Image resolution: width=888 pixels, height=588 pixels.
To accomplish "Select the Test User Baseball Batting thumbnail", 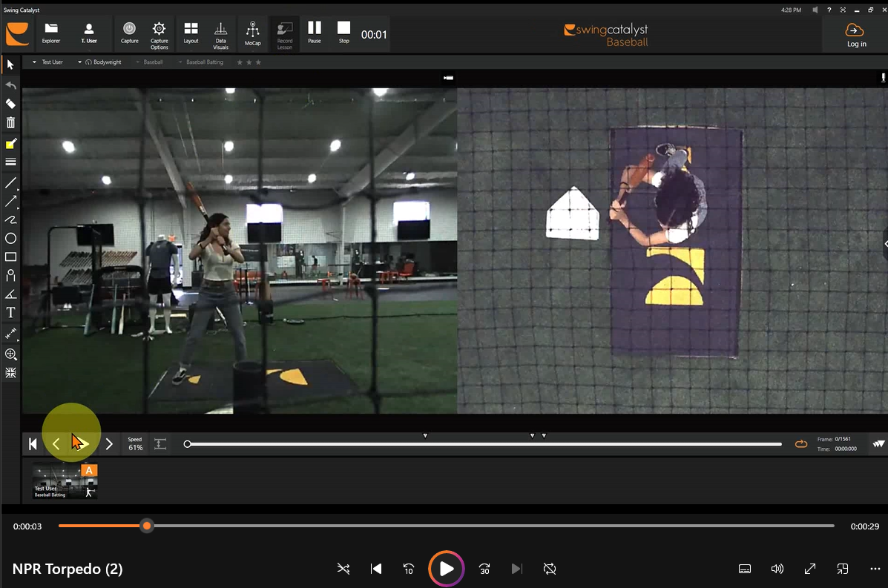I will 65,481.
